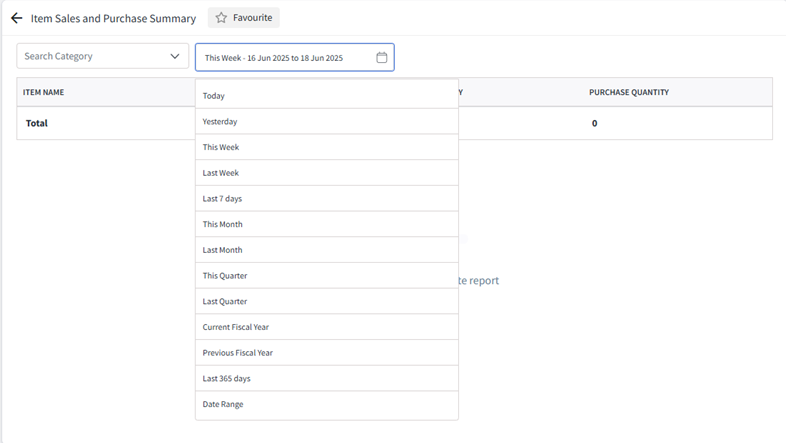Screen dimensions: 786x443
Task: Expand the Search Category dropdown chevron
Action: point(174,56)
